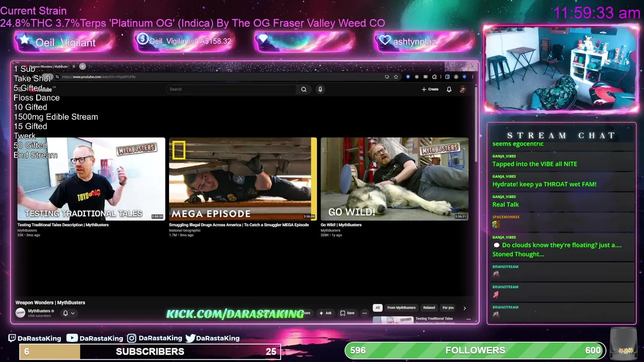
Task: Click the 'Floss Dance' goal line
Action: (36, 98)
